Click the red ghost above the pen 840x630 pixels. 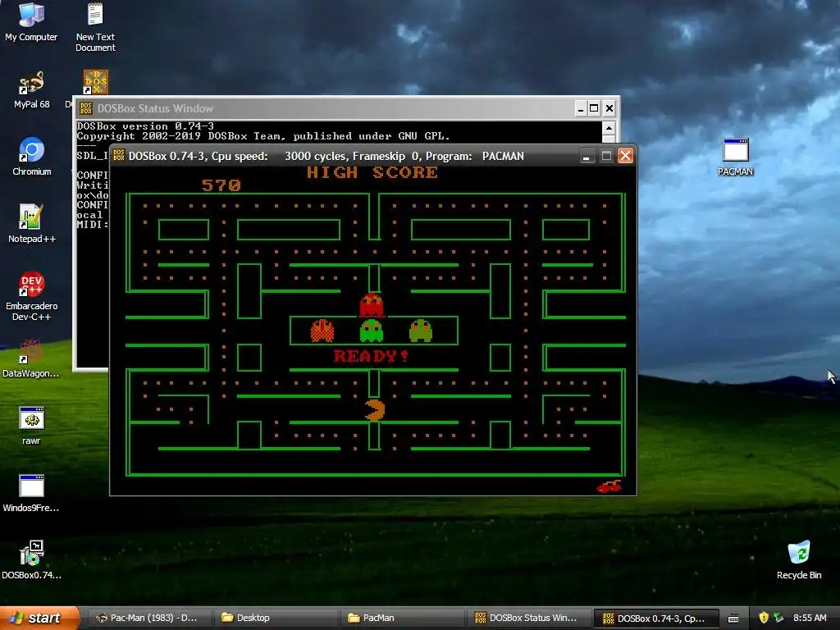pyautogui.click(x=372, y=305)
